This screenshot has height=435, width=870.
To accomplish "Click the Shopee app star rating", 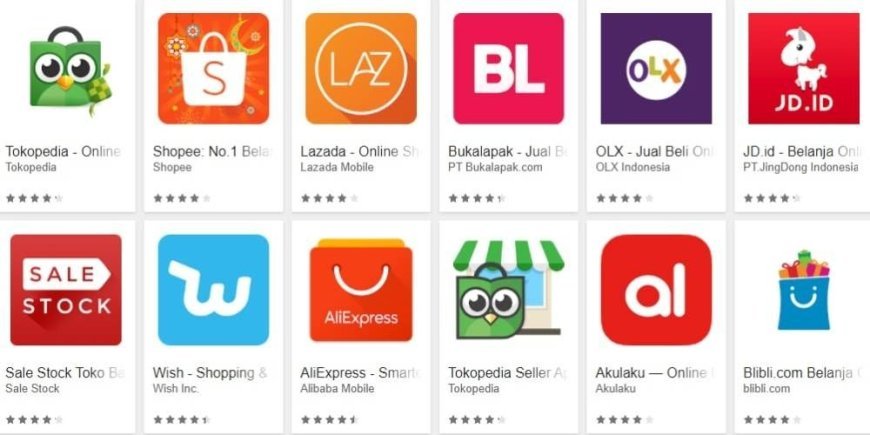I will (x=182, y=198).
